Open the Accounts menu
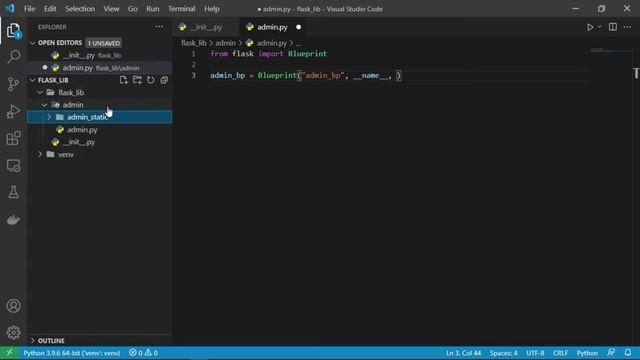 pyautogui.click(x=13, y=306)
